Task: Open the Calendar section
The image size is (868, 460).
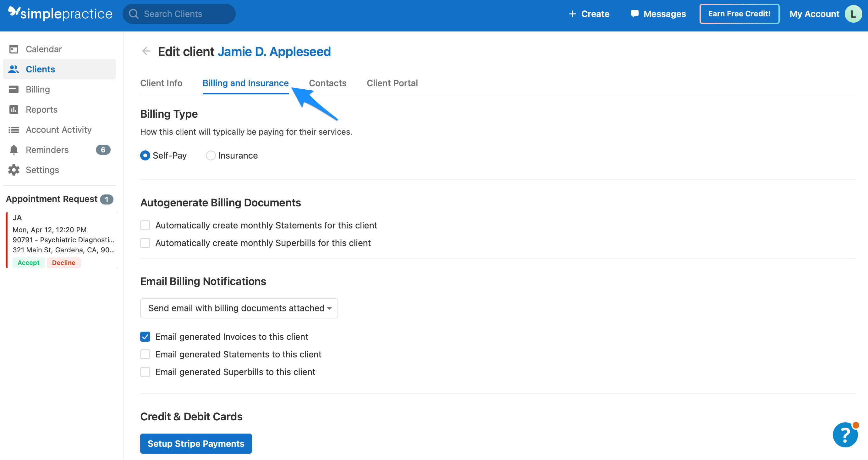Action: coord(43,49)
